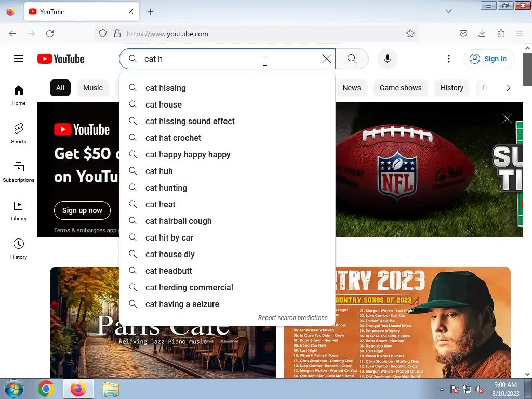Select the Music filter chip
The height and width of the screenshot is (399, 532).
[x=93, y=88]
